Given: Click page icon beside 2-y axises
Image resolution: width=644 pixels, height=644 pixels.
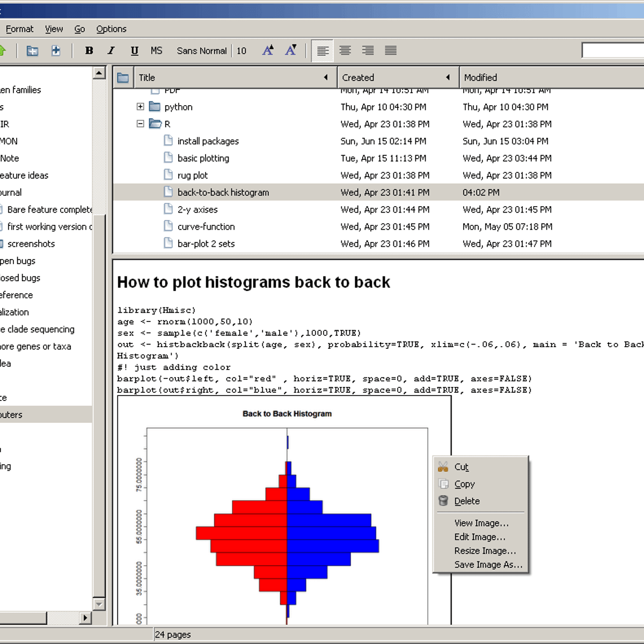Looking at the screenshot, I should [168, 209].
